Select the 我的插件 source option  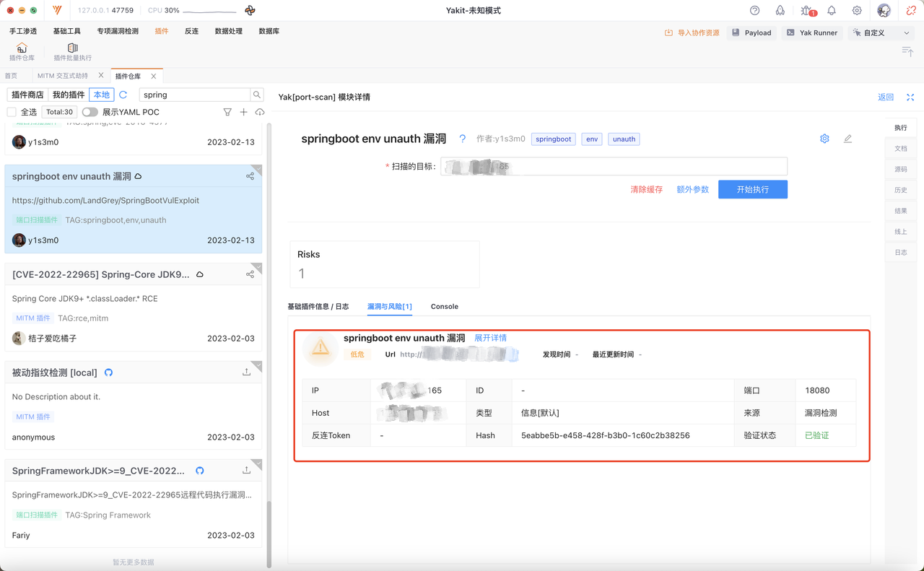pyautogui.click(x=69, y=95)
